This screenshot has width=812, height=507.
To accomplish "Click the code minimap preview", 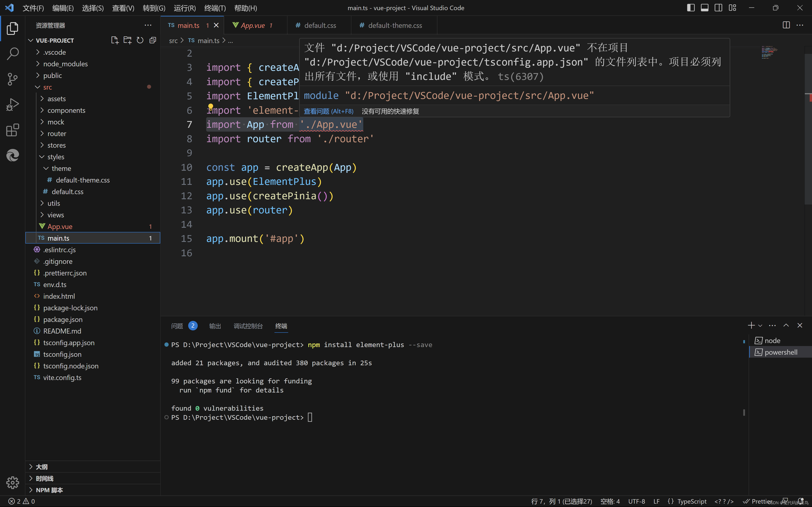I will (x=769, y=52).
